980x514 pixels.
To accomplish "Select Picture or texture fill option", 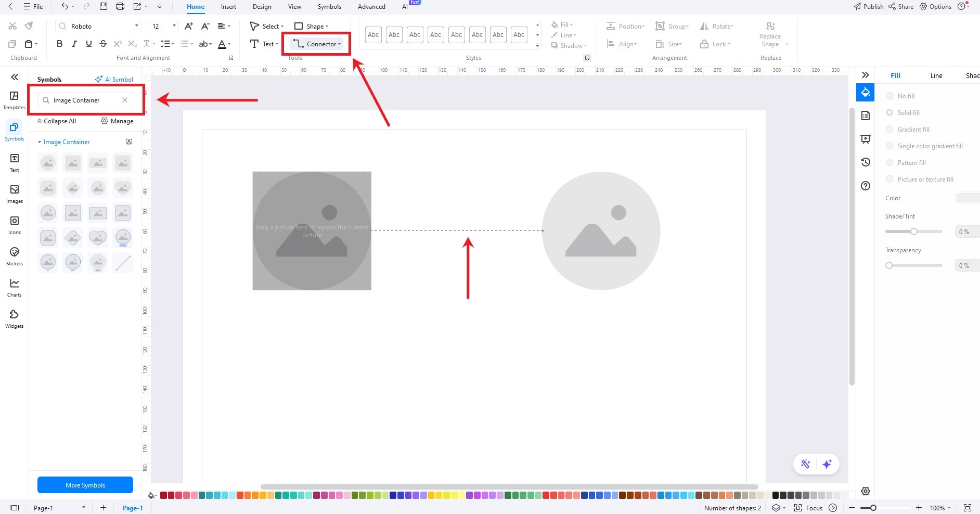I will 920,179.
